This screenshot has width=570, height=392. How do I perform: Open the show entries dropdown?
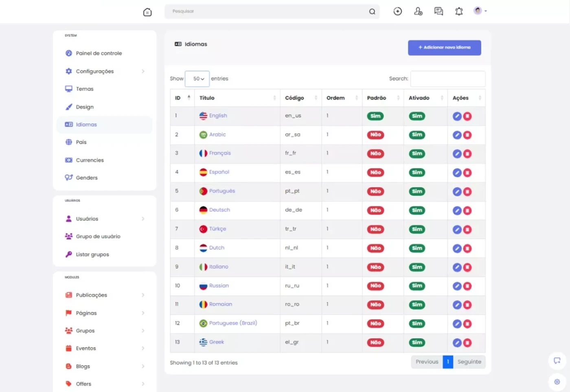[x=197, y=79]
